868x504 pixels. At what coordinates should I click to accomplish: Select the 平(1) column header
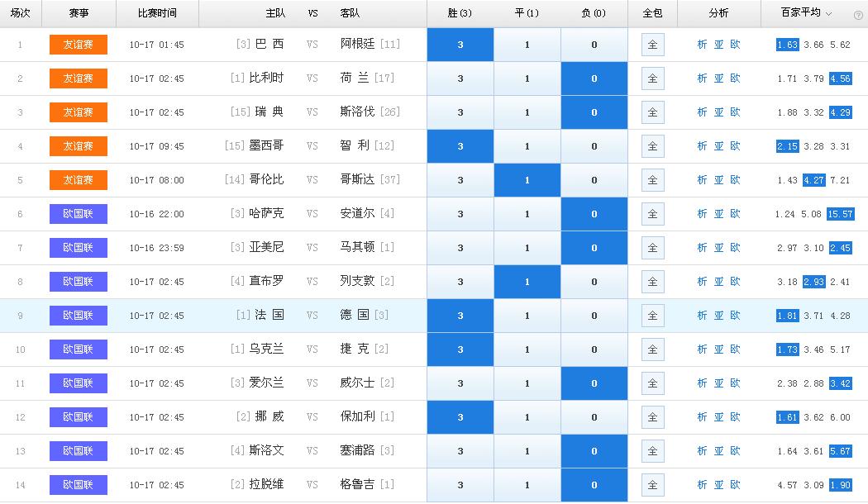[527, 14]
